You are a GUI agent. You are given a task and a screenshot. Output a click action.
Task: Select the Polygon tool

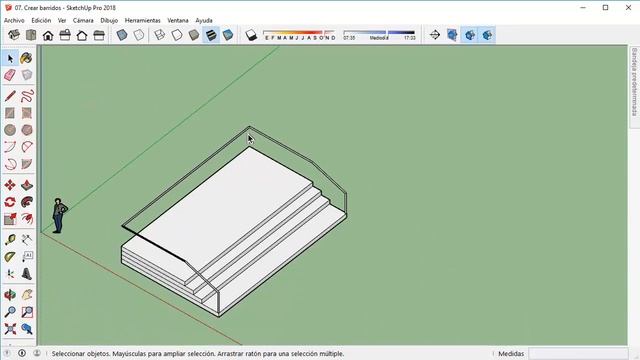[x=27, y=130]
